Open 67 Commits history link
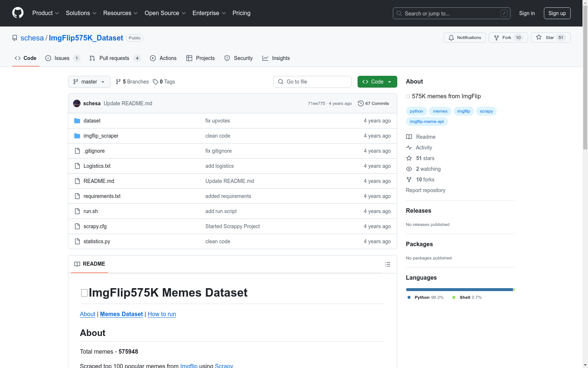The height and width of the screenshot is (368, 588). pos(373,103)
